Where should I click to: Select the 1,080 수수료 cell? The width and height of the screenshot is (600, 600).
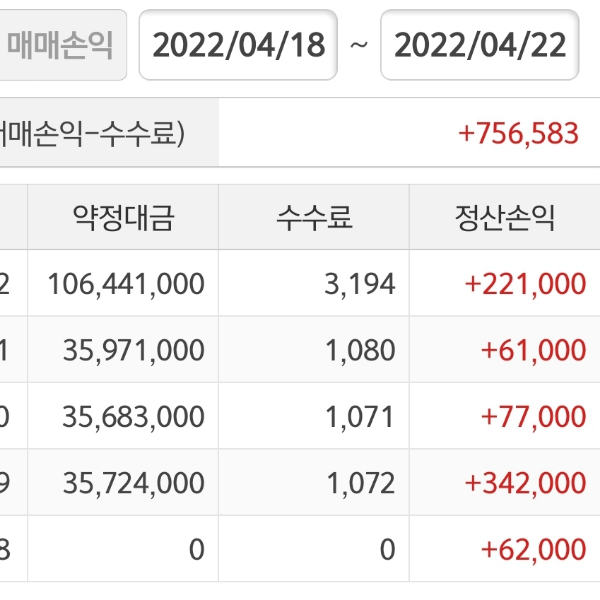(360, 350)
